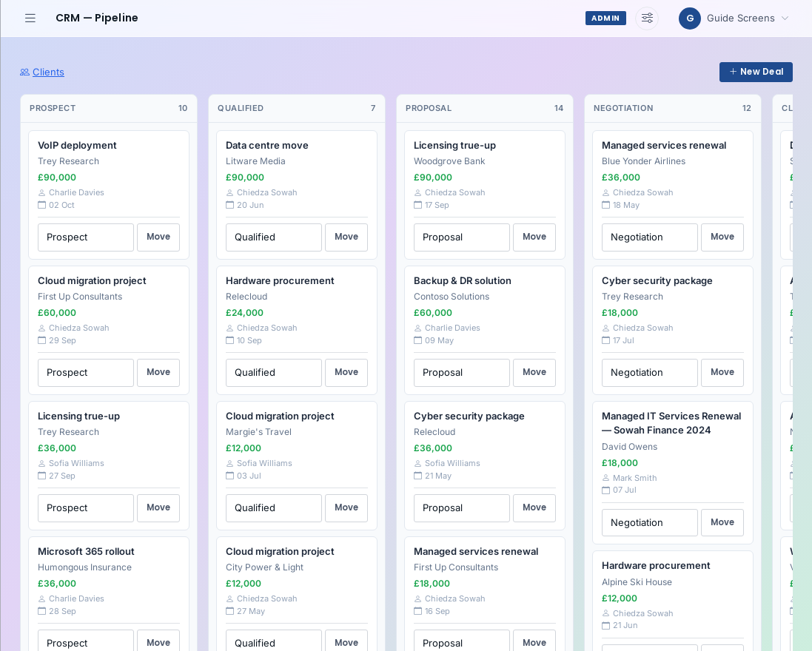This screenshot has height=651, width=812.
Task: Open the City Power & Light Cloud migration title
Action: (x=280, y=552)
